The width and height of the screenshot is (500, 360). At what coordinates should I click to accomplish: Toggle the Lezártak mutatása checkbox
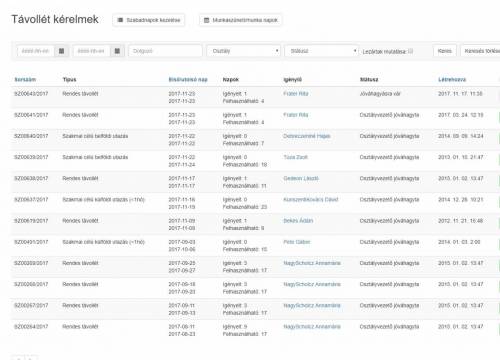coord(411,51)
